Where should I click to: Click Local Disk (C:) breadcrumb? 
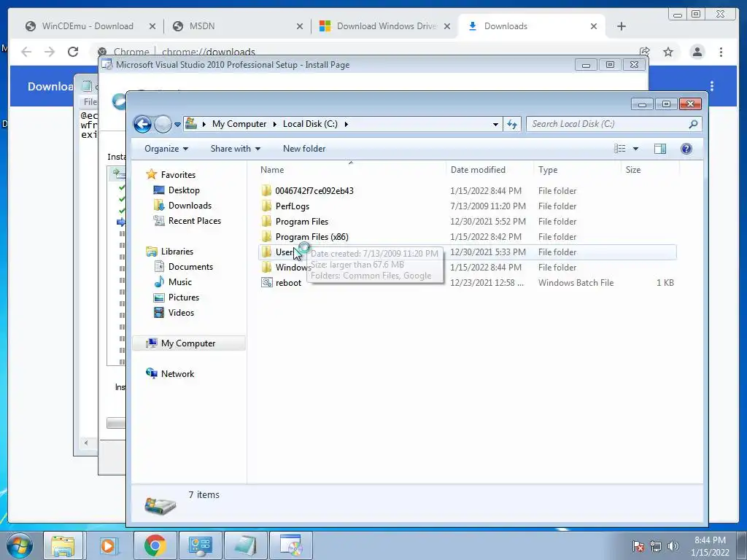coord(310,124)
